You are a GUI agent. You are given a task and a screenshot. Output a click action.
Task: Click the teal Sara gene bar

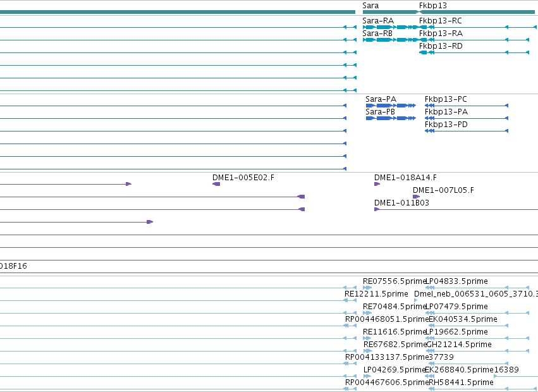(x=390, y=12)
